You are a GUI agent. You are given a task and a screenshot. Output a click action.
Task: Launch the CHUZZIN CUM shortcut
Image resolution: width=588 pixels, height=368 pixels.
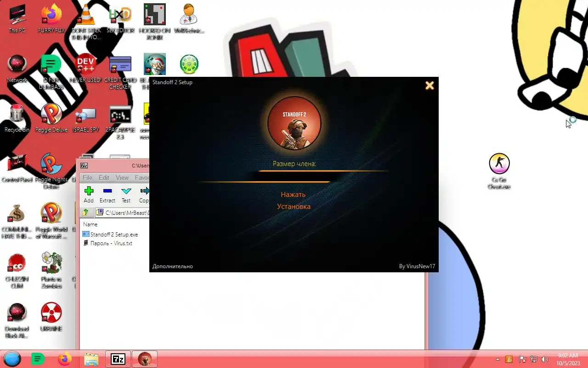[17, 270]
